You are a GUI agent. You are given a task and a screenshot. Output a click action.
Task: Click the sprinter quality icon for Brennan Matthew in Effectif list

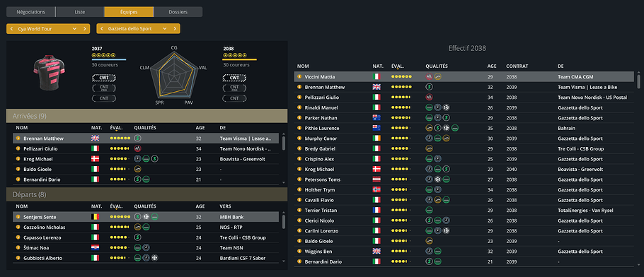click(429, 87)
